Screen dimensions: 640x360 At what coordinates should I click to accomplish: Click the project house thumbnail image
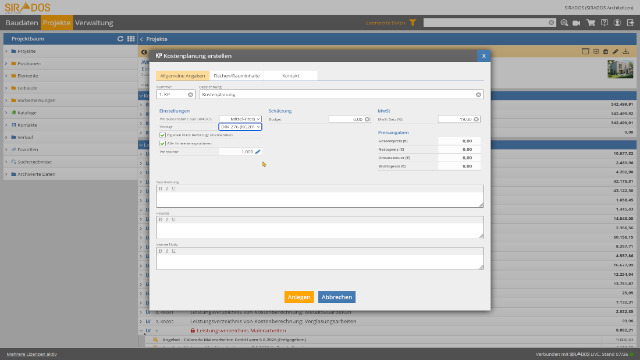click(x=620, y=69)
